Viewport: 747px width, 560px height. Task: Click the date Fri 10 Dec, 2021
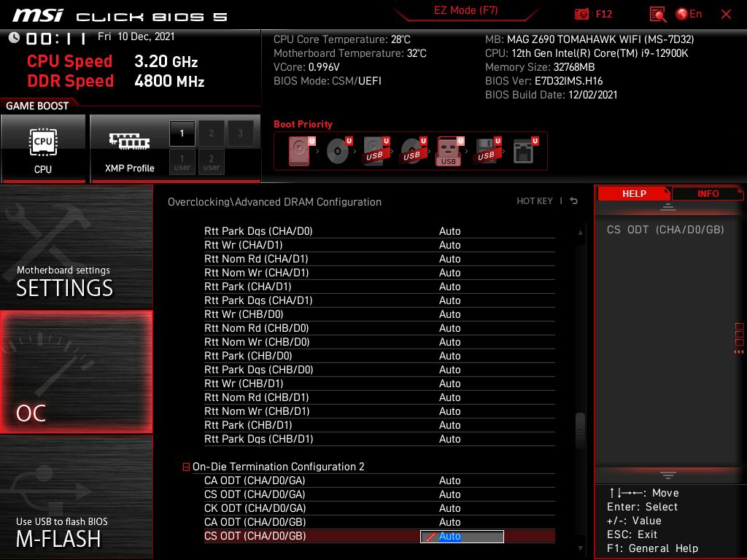136,36
